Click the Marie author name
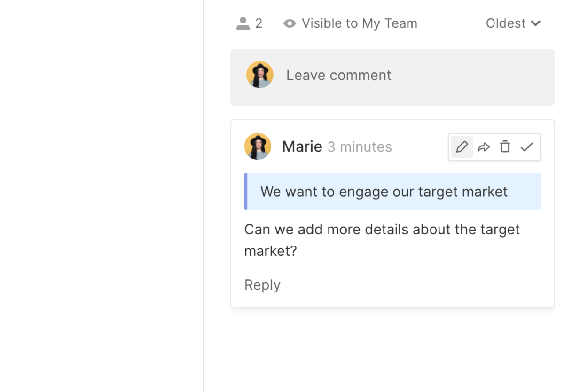 tap(302, 147)
